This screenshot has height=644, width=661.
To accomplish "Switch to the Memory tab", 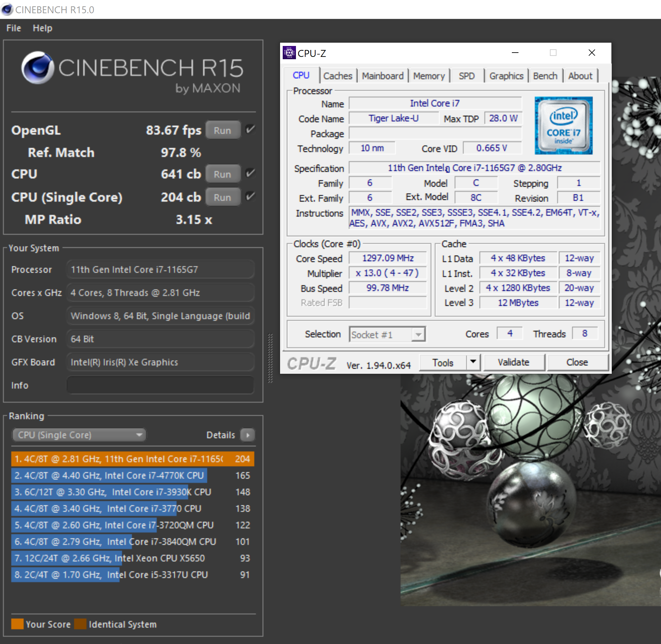I will coord(429,76).
